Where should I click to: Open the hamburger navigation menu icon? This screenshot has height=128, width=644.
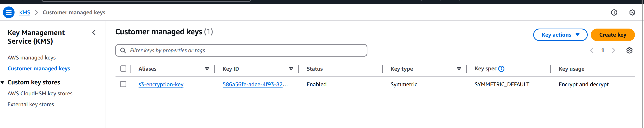click(x=9, y=12)
